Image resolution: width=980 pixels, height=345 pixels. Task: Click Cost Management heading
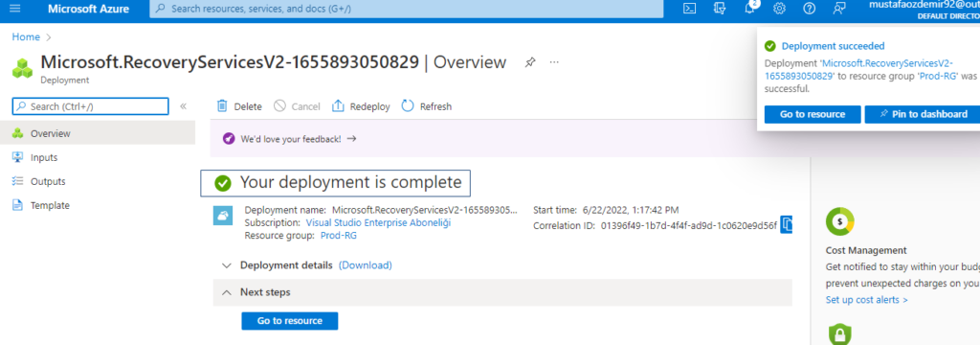[x=866, y=250]
